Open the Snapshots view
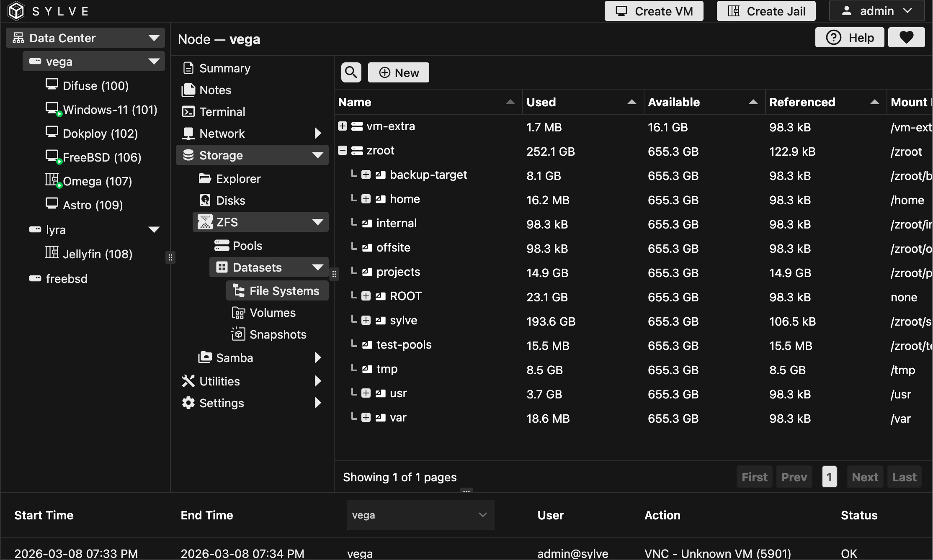Screen dimensions: 933x560 click(x=278, y=334)
